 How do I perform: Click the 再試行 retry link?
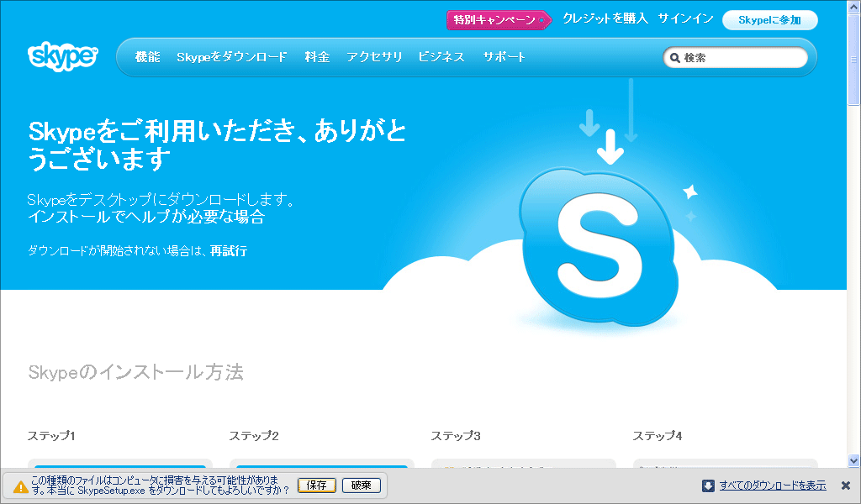229,251
